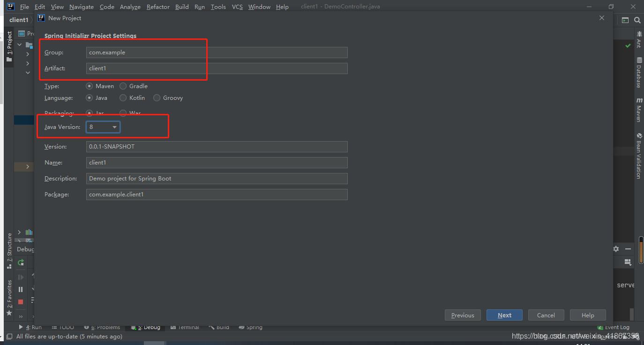Click the resume program icon
The height and width of the screenshot is (345, 644).
pos(21,277)
